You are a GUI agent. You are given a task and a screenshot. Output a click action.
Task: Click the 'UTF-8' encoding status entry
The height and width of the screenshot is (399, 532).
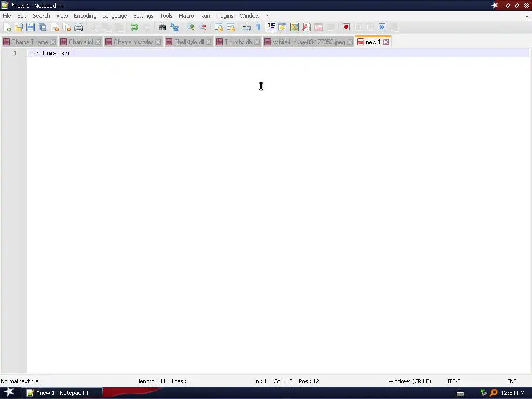(x=453, y=381)
